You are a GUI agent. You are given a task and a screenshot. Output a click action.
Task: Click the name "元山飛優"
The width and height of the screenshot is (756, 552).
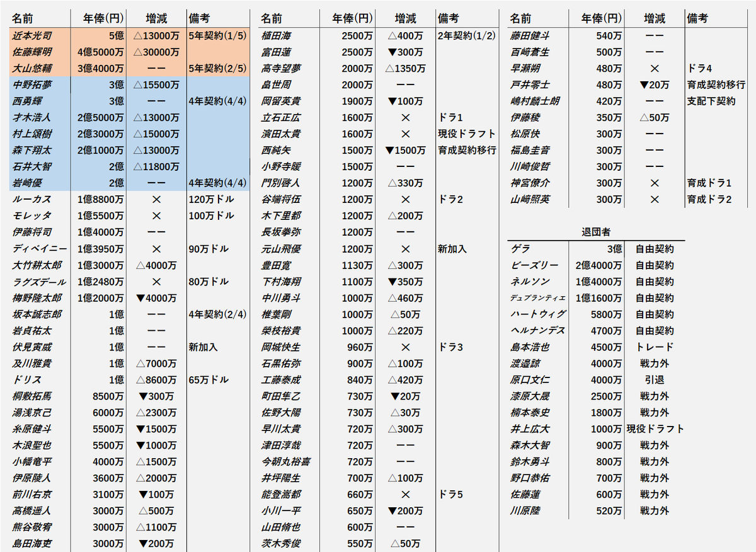tap(282, 249)
